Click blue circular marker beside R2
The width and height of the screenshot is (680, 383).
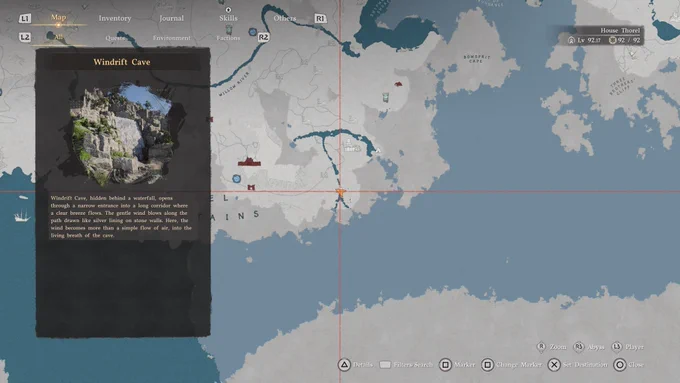point(252,32)
